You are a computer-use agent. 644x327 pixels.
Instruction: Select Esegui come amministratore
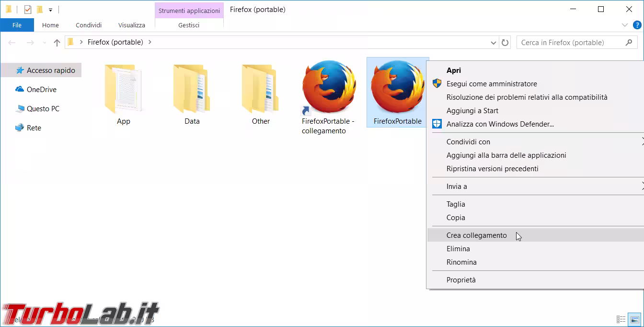(492, 84)
